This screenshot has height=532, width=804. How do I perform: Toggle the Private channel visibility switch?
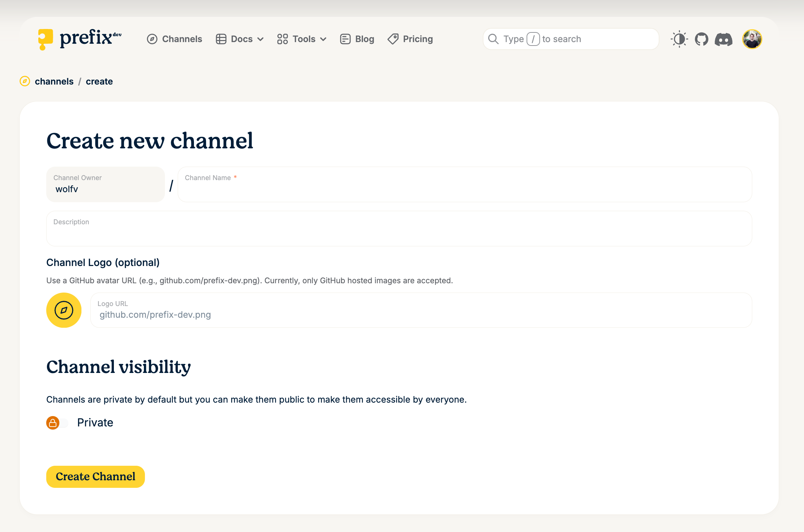pyautogui.click(x=58, y=422)
